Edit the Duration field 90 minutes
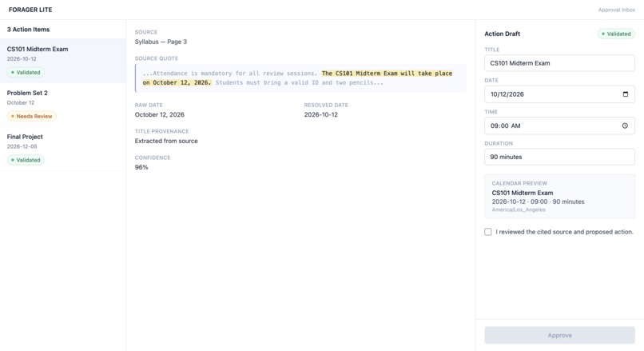Image resolution: width=644 pixels, height=351 pixels. point(559,157)
